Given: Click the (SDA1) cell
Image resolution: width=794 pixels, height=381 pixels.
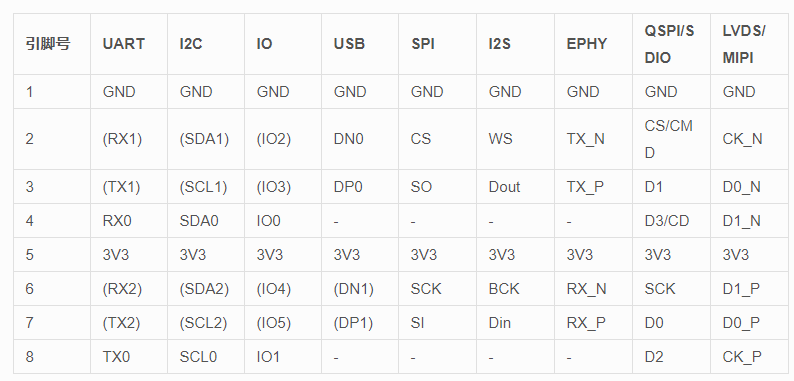Looking at the screenshot, I should tap(204, 139).
